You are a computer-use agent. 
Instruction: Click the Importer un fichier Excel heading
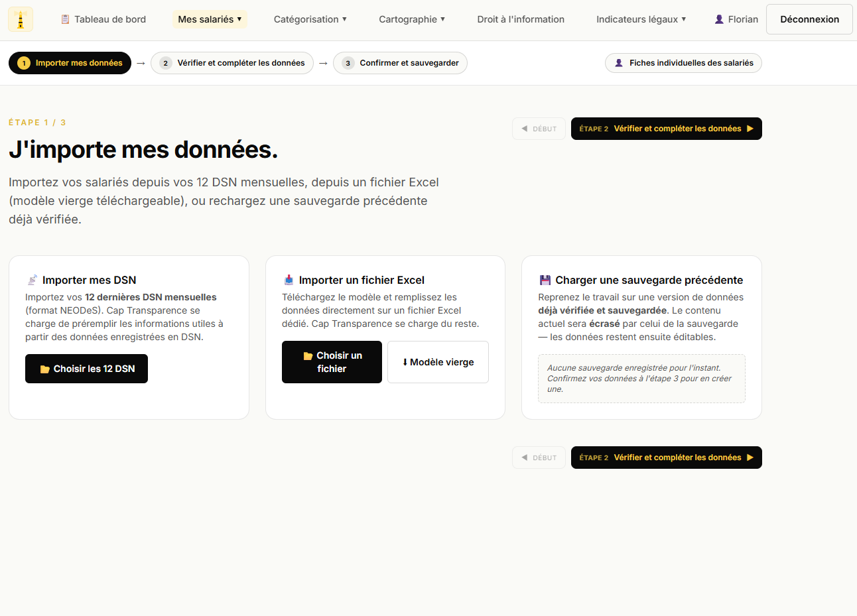point(362,280)
